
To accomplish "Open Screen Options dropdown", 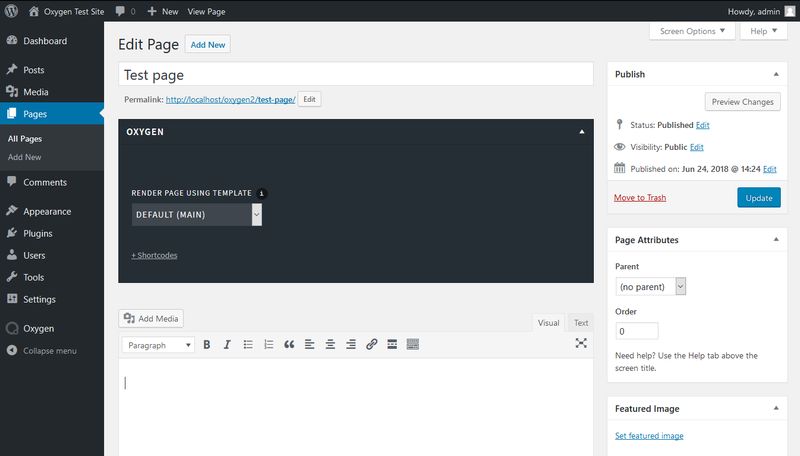I will pos(692,31).
